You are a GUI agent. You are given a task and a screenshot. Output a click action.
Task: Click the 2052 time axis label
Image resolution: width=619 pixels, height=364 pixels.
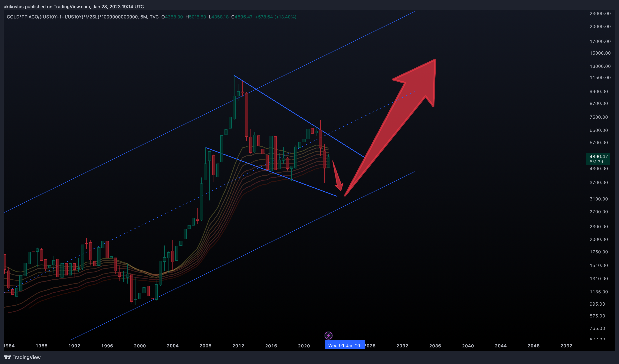click(566, 346)
